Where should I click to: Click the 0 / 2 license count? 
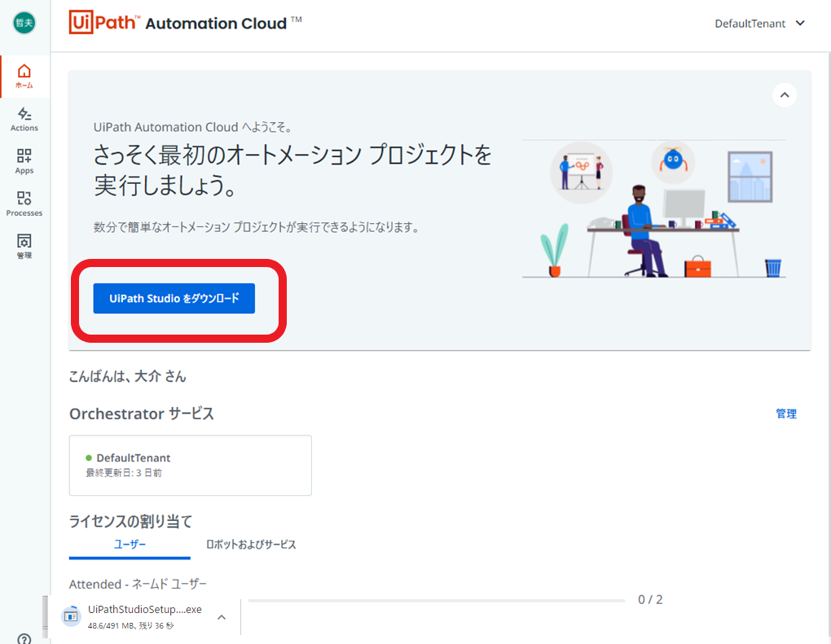point(650,599)
